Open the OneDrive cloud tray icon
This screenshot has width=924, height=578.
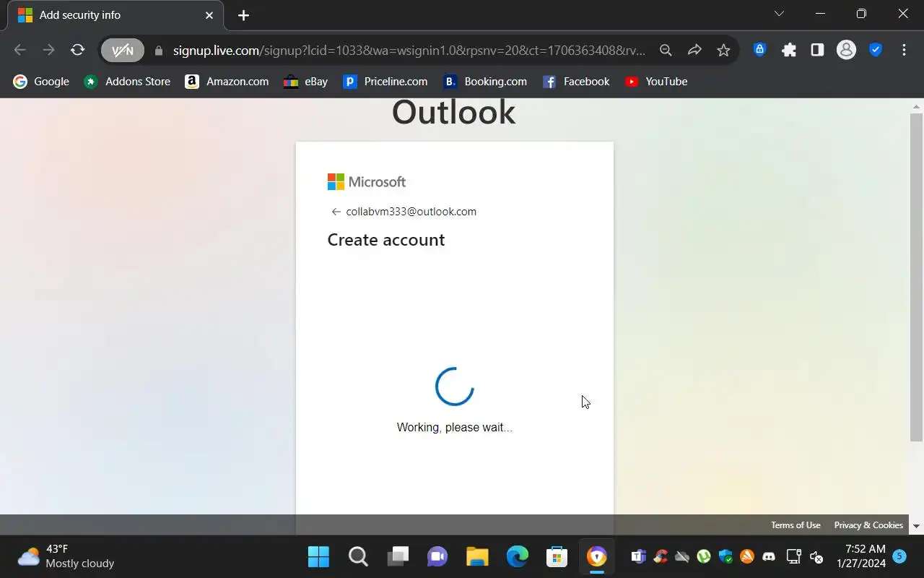(682, 556)
